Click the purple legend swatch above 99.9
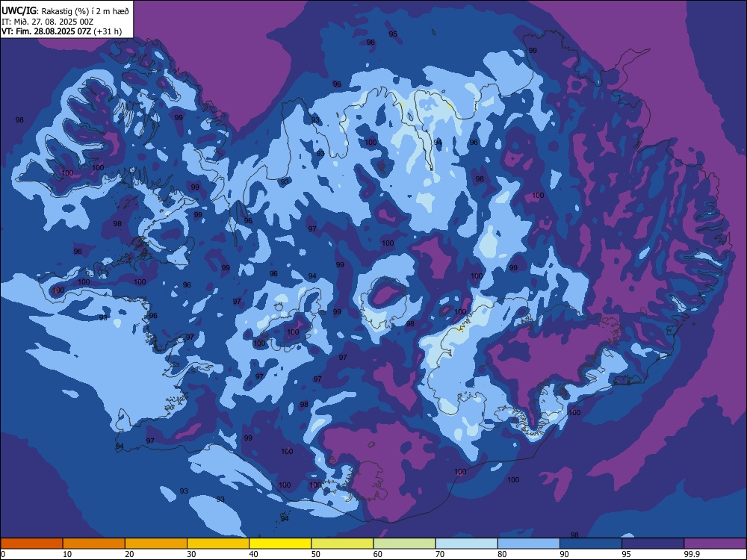Viewport: 747px width, 560px height. coord(715,544)
